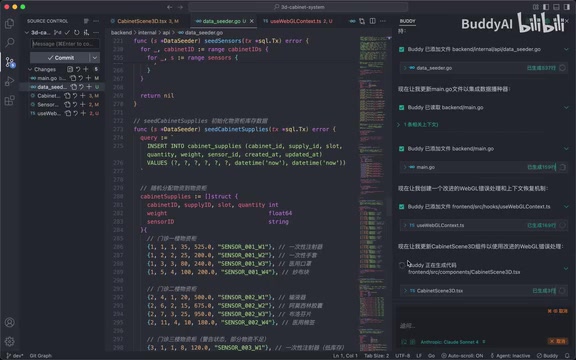Switch to the useWebGLContext.ts editor tab
Screen dimensions: 576x360
(298, 21)
